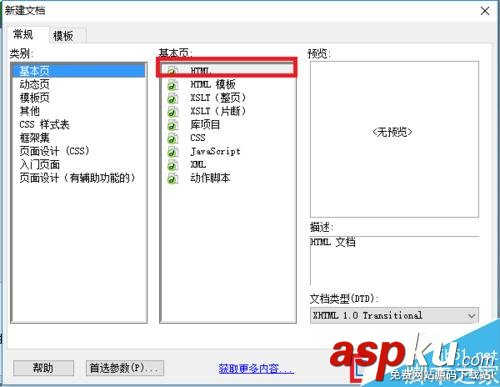Choose HTML 模板 page type
Image resolution: width=500 pixels, height=387 pixels.
coord(213,84)
